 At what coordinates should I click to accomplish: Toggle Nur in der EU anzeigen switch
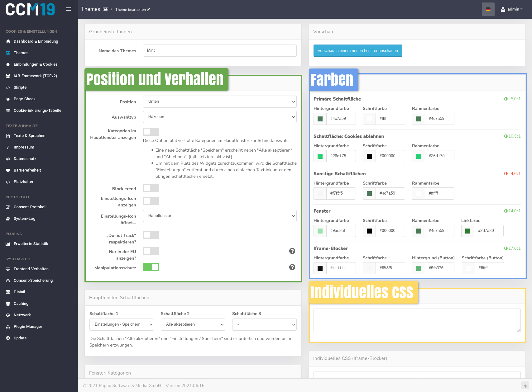click(x=151, y=251)
